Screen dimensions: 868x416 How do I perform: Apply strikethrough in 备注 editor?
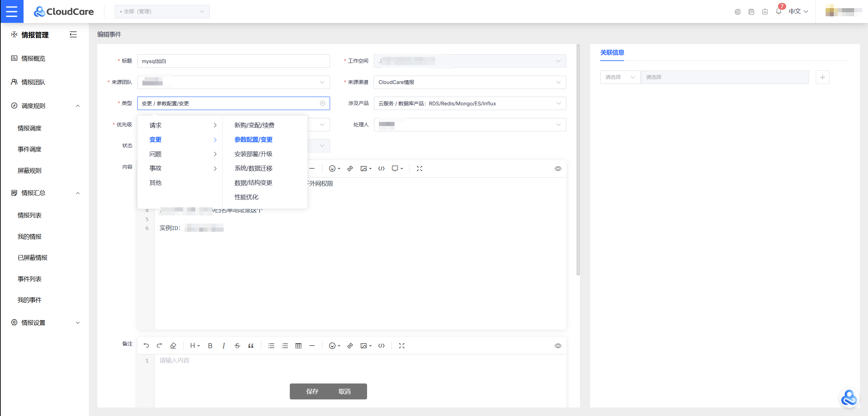pos(237,346)
